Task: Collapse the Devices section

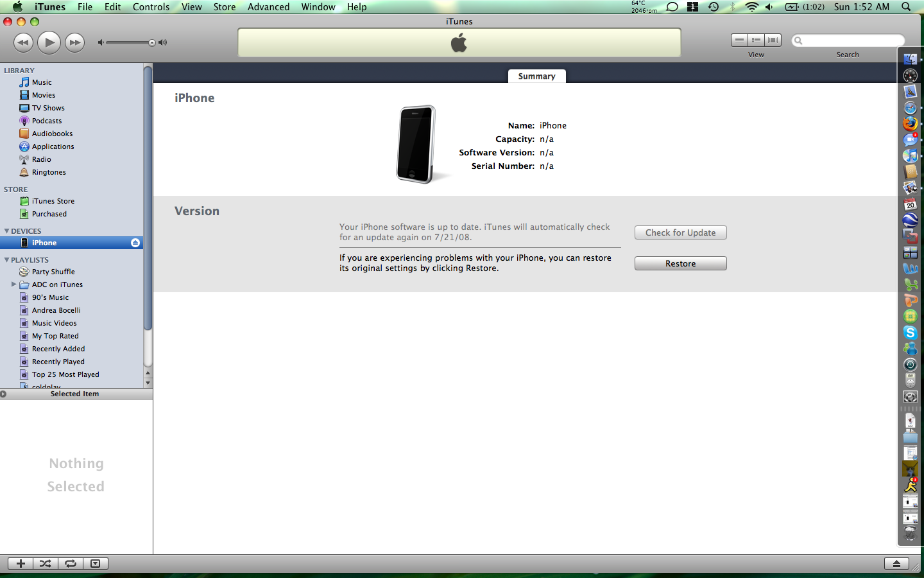Action: pos(7,231)
